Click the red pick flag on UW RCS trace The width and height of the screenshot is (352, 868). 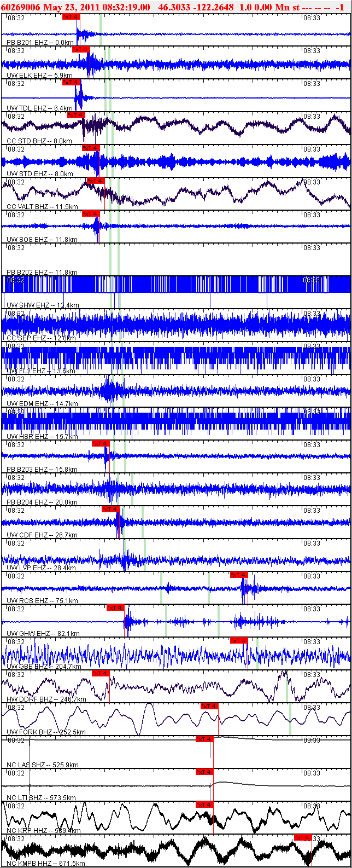coord(239,575)
